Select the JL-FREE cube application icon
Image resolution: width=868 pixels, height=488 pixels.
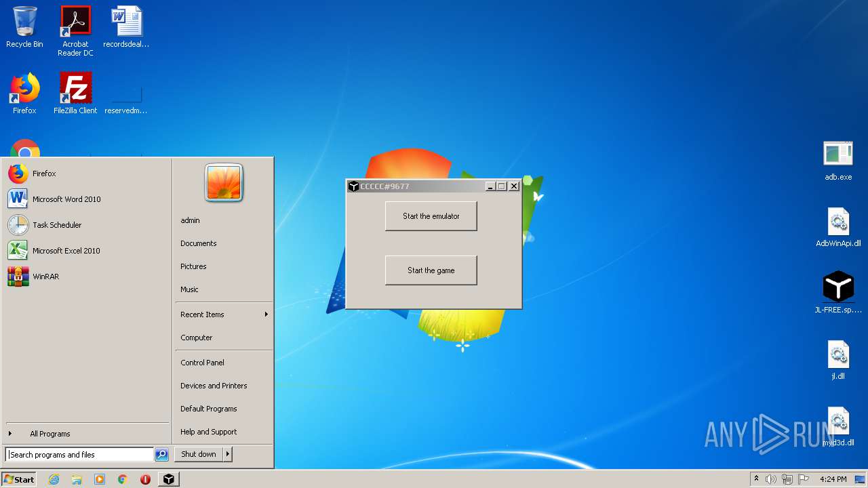pyautogui.click(x=838, y=292)
